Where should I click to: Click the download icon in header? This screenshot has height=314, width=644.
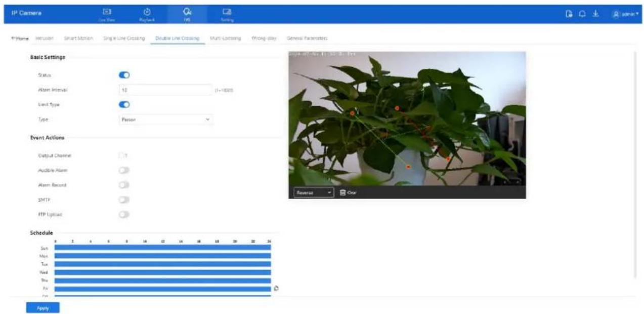click(596, 14)
